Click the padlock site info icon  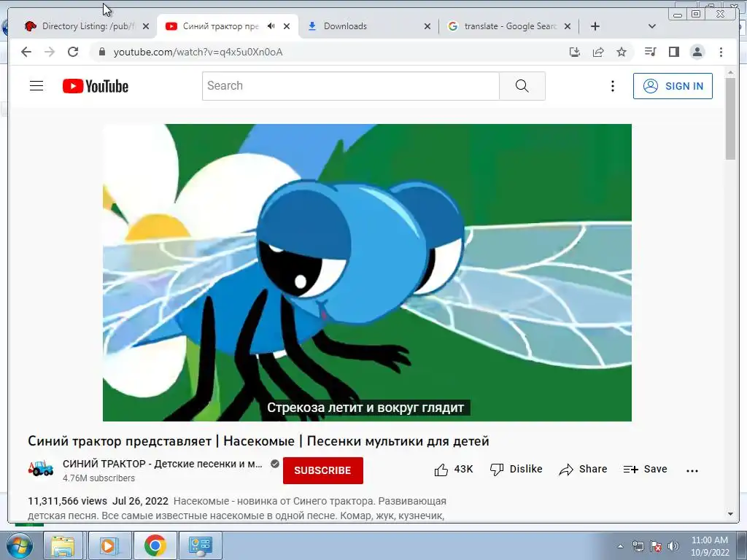[101, 52]
